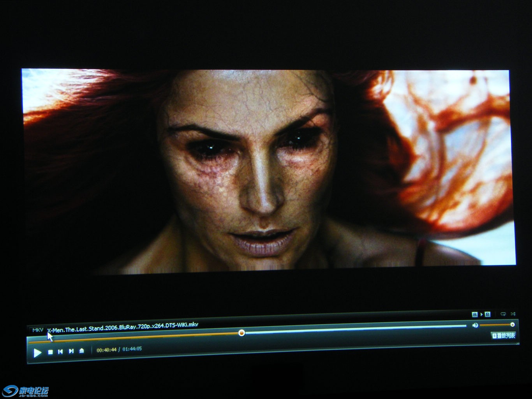
Task: Toggle shuffle playback mode
Action: pyautogui.click(x=513, y=314)
